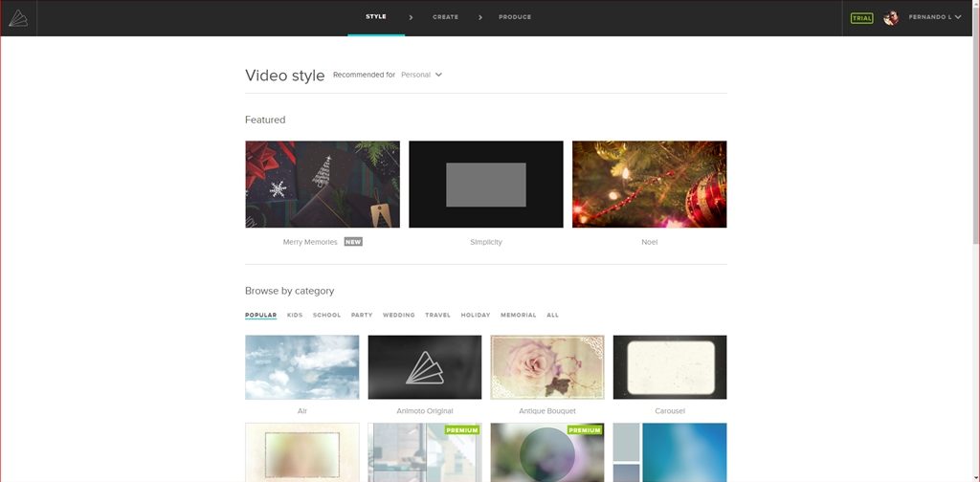The height and width of the screenshot is (482, 980).
Task: Click the Air style name
Action: (x=302, y=411)
